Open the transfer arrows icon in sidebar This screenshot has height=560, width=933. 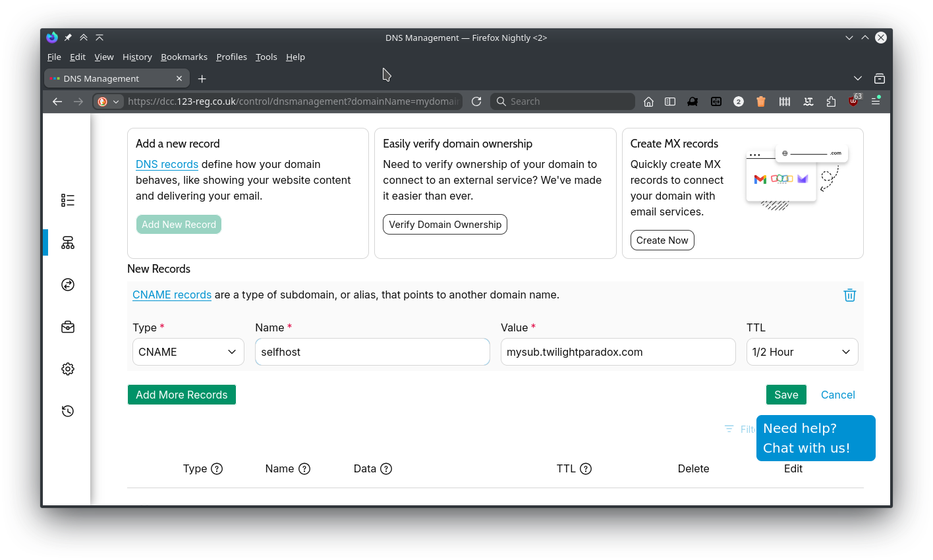tap(68, 285)
